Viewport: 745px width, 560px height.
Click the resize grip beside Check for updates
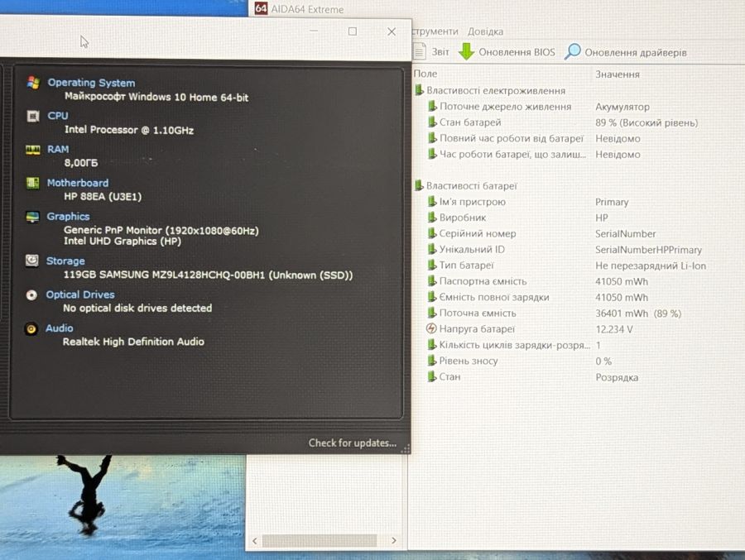[406, 448]
